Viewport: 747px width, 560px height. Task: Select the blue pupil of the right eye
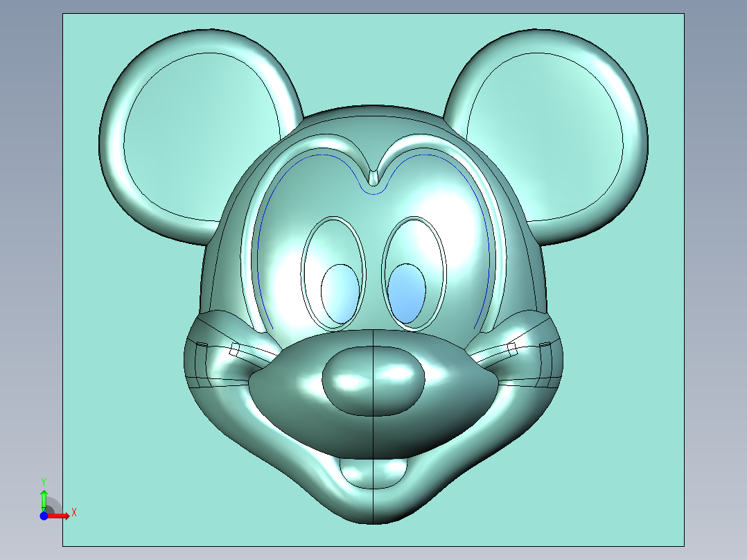pyautogui.click(x=406, y=293)
